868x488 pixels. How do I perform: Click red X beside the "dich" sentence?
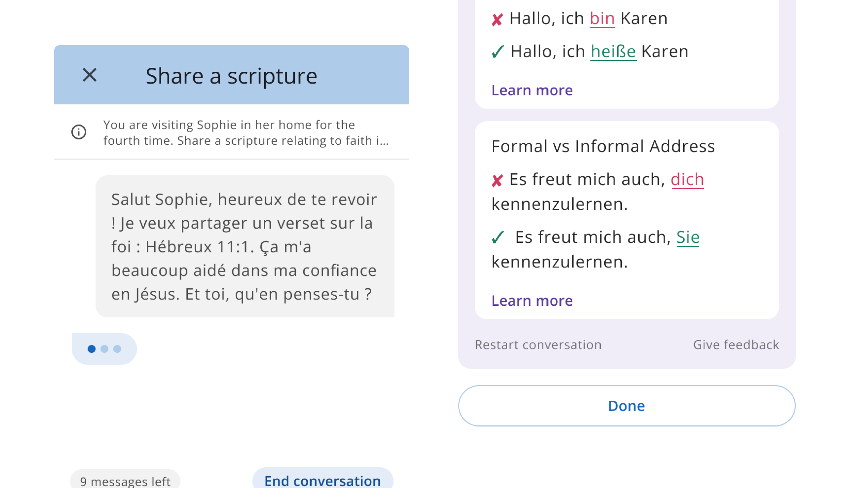coord(497,180)
